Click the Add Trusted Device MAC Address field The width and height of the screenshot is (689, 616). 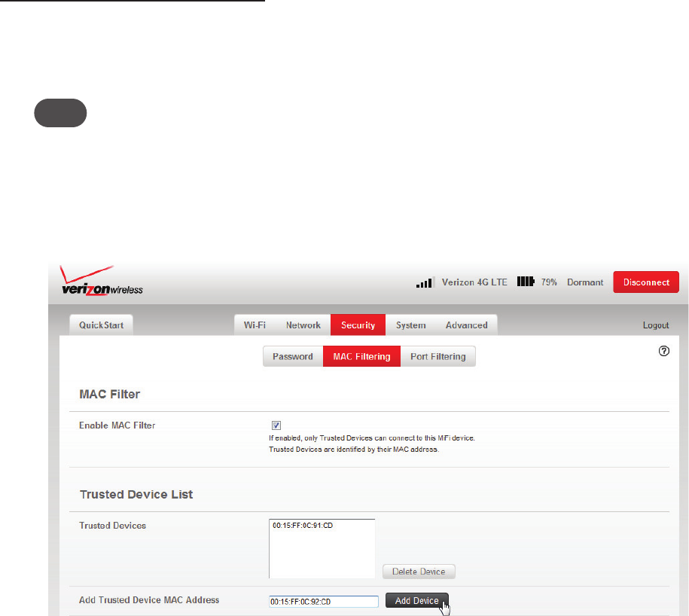pyautogui.click(x=324, y=602)
